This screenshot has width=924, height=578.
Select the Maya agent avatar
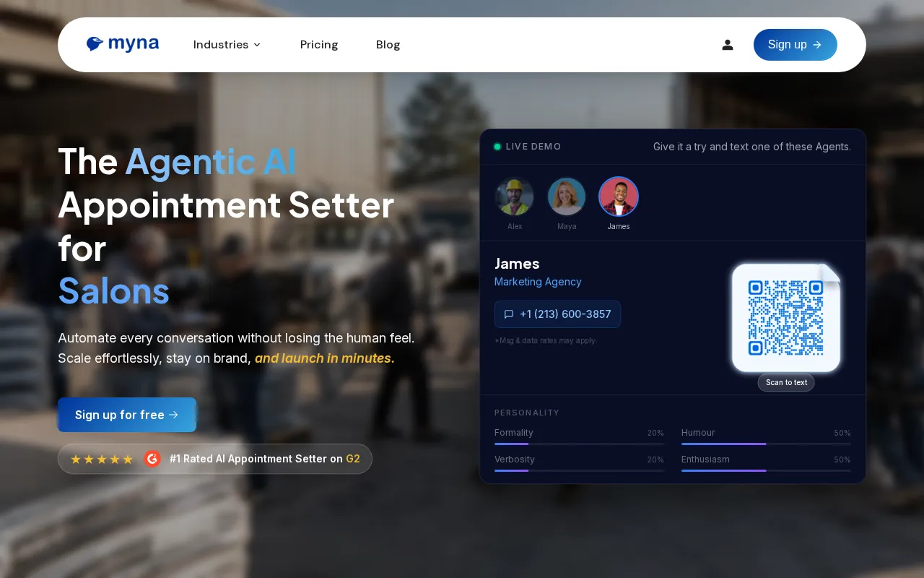[x=567, y=197]
